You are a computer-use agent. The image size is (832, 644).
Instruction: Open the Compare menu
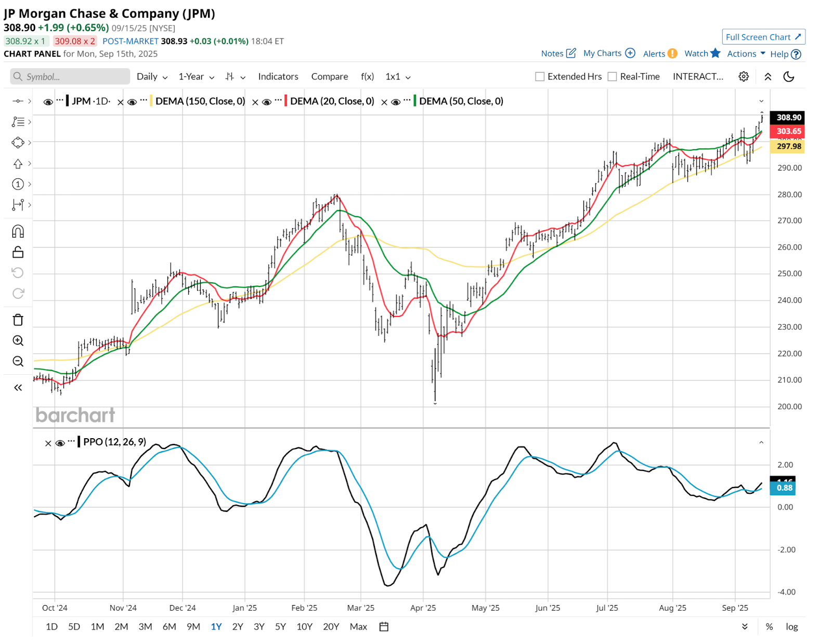coord(330,76)
